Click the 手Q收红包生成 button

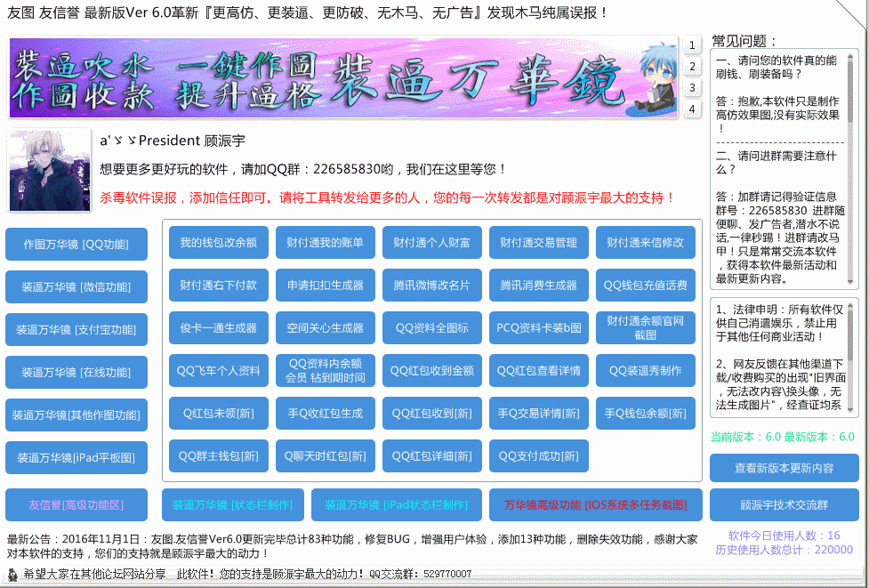pyautogui.click(x=326, y=413)
